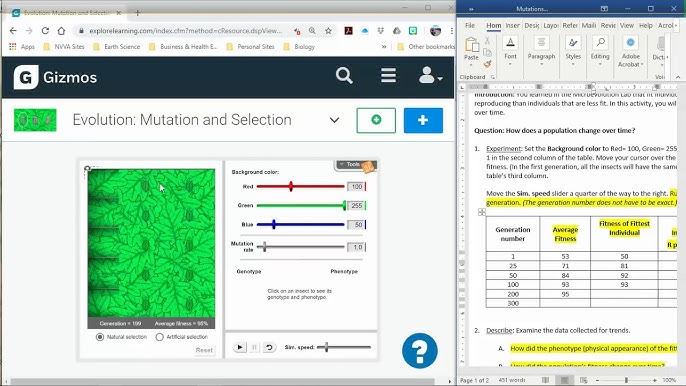Viewport: 686px width, 386px height.
Task: Click the Sim. speed slider handle
Action: 326,347
